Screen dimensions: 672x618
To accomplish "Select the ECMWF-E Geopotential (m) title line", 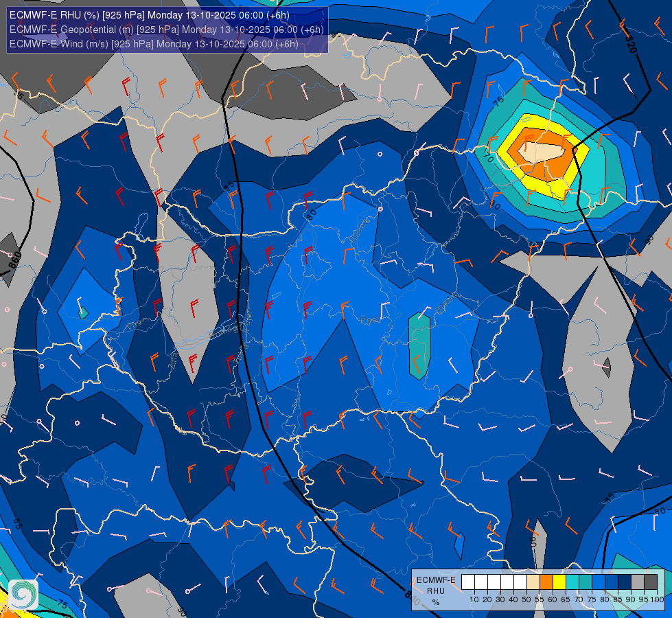I will [166, 30].
